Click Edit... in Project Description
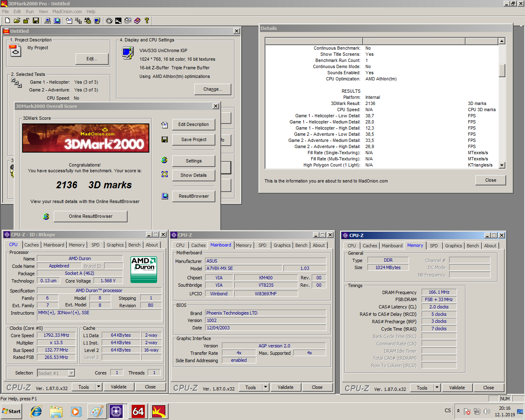Viewport: 525px width, 420px height. [92, 59]
